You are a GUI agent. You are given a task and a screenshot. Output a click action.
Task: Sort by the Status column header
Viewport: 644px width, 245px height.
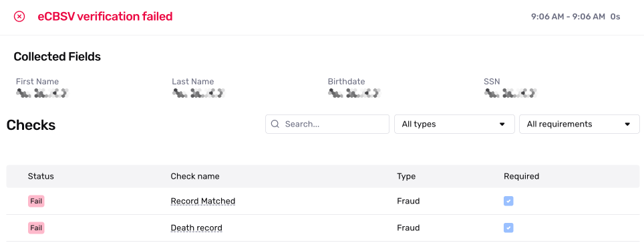tap(41, 176)
